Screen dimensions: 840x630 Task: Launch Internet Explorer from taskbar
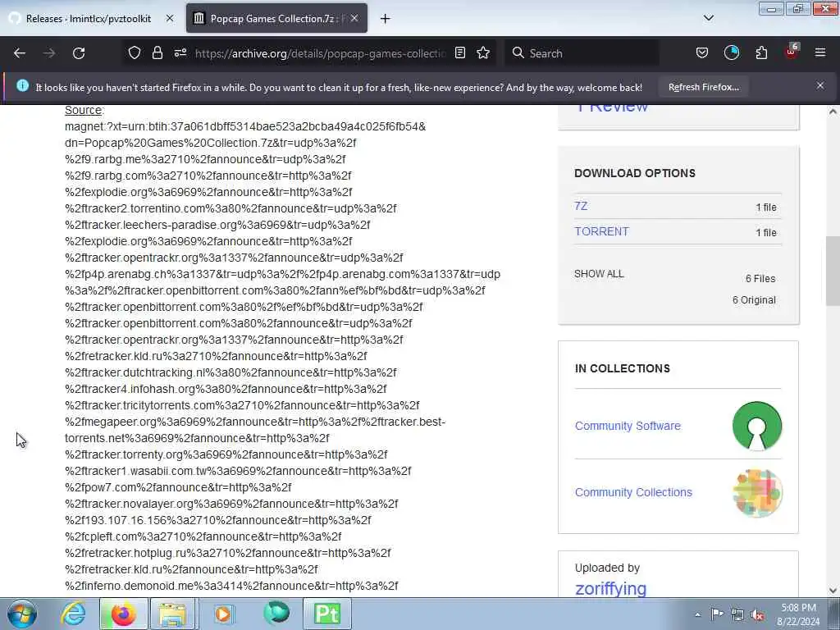tap(73, 614)
